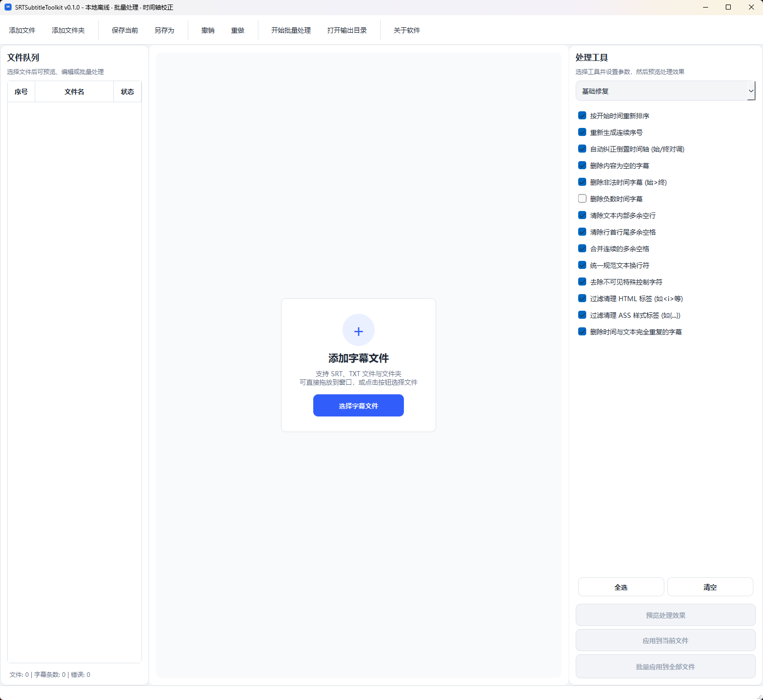
Task: Toggle 清除文本内部多余空行 checkbox
Action: pos(582,215)
